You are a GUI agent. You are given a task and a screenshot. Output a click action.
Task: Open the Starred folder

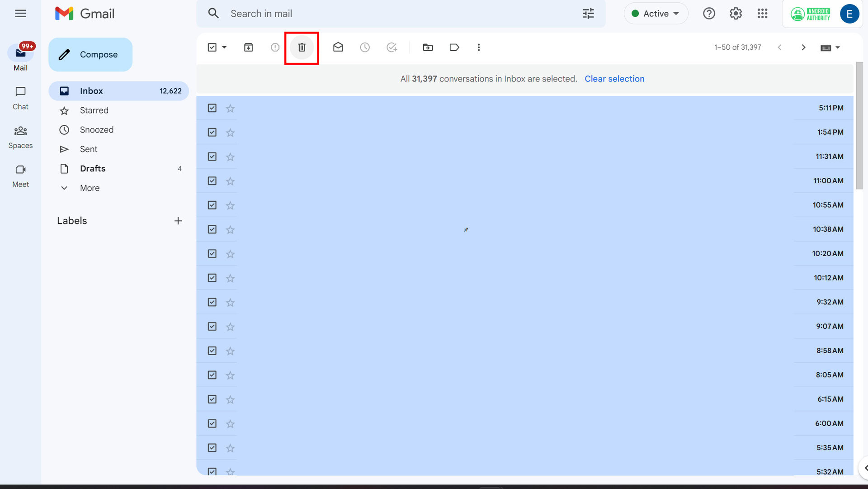tap(94, 110)
